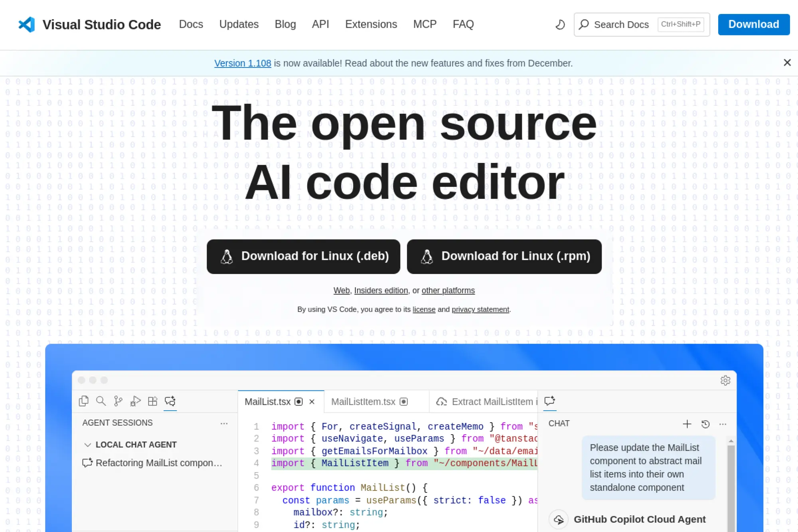The height and width of the screenshot is (532, 798).
Task: Select the Source Control icon
Action: coord(118,401)
